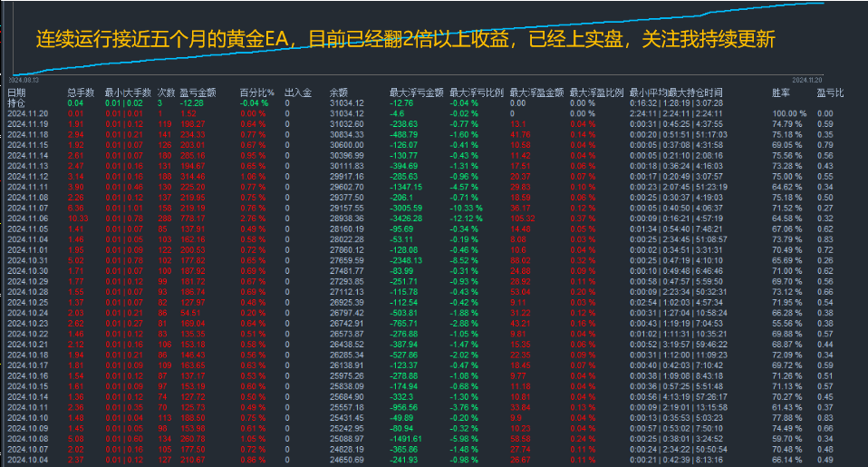Select balance value 30600.00
The image size is (868, 467).
coord(347,145)
